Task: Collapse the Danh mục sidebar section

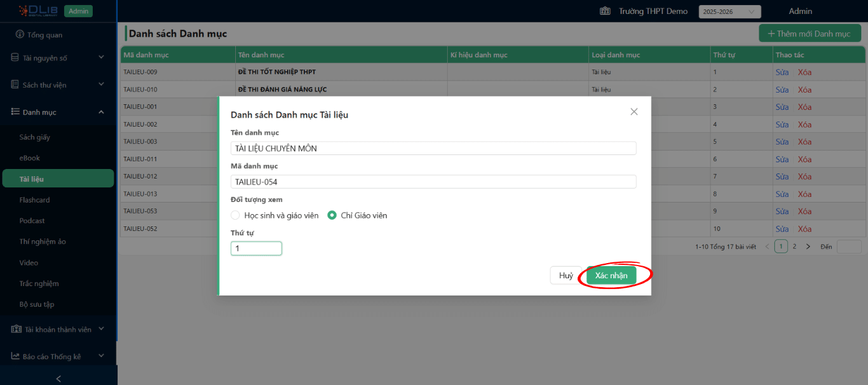Action: pos(101,112)
